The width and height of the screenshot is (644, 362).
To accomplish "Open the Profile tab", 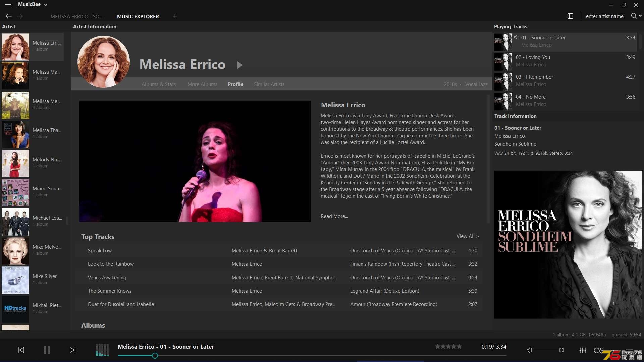I will [235, 84].
